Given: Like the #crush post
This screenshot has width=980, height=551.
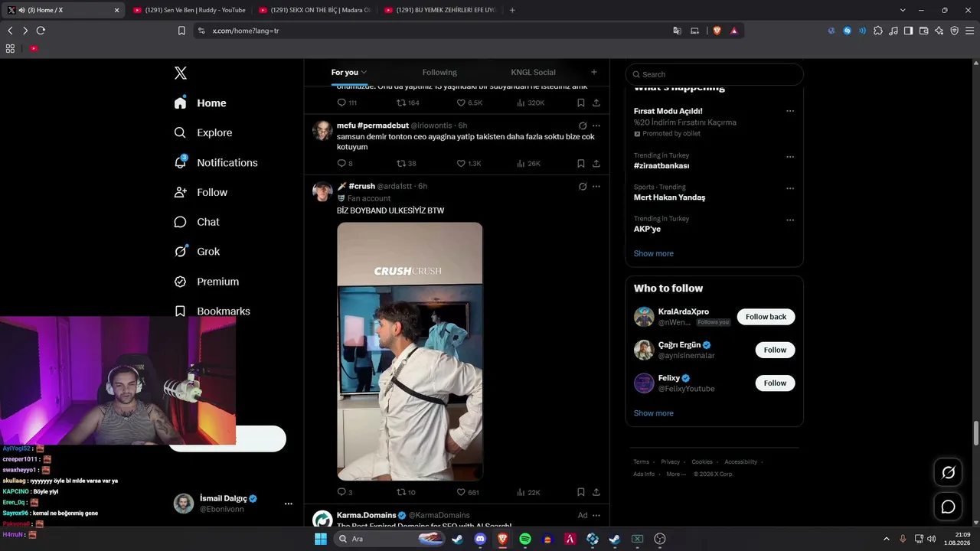Looking at the screenshot, I should [x=461, y=492].
